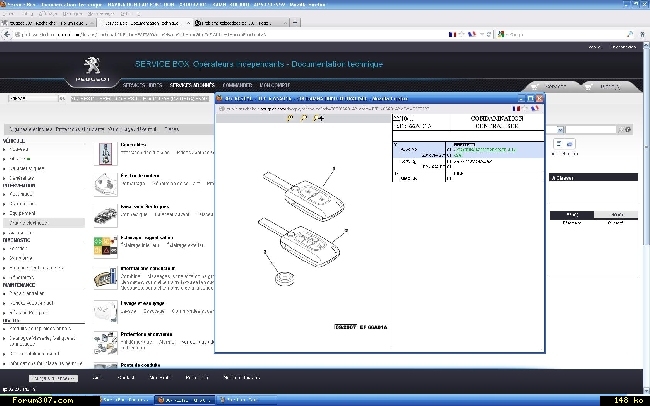Open the white engine-bay thumbnail, second in list
Screen dimensions: 650x406
tap(105, 185)
